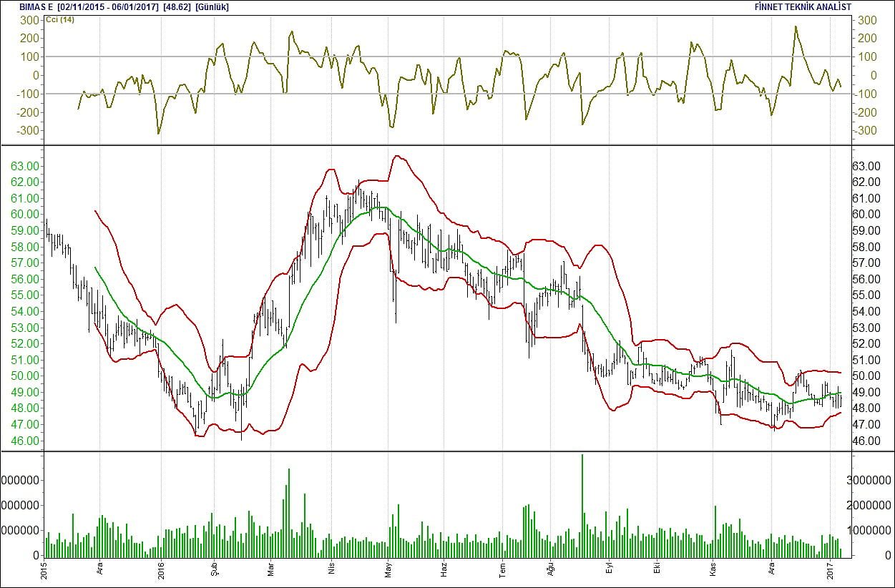Click 48.00 on the left price axis
The width and height of the screenshot is (895, 588).
coord(24,408)
